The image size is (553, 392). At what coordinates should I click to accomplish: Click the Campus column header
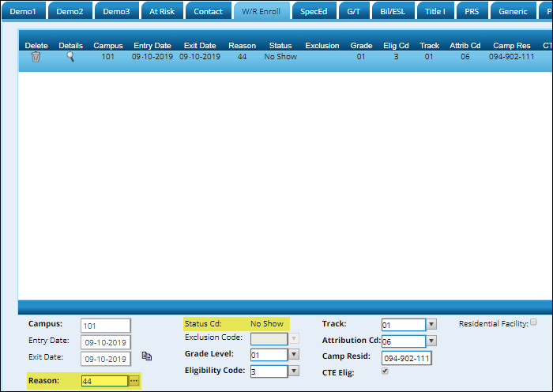[x=108, y=46]
